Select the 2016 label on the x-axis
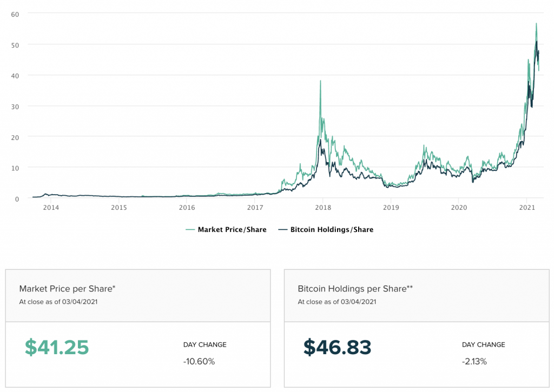Viewport: 554px width, 392px height. coord(187,208)
